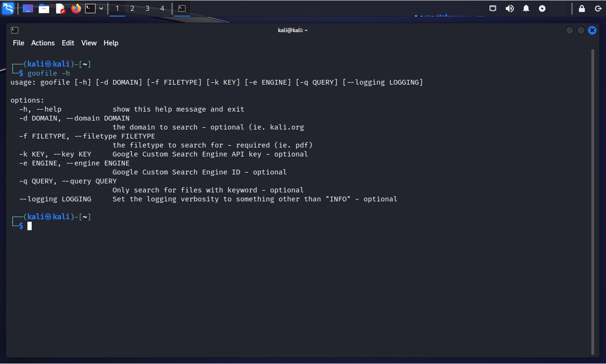Switch to workspace 3
This screenshot has height=364, width=606.
point(147,9)
